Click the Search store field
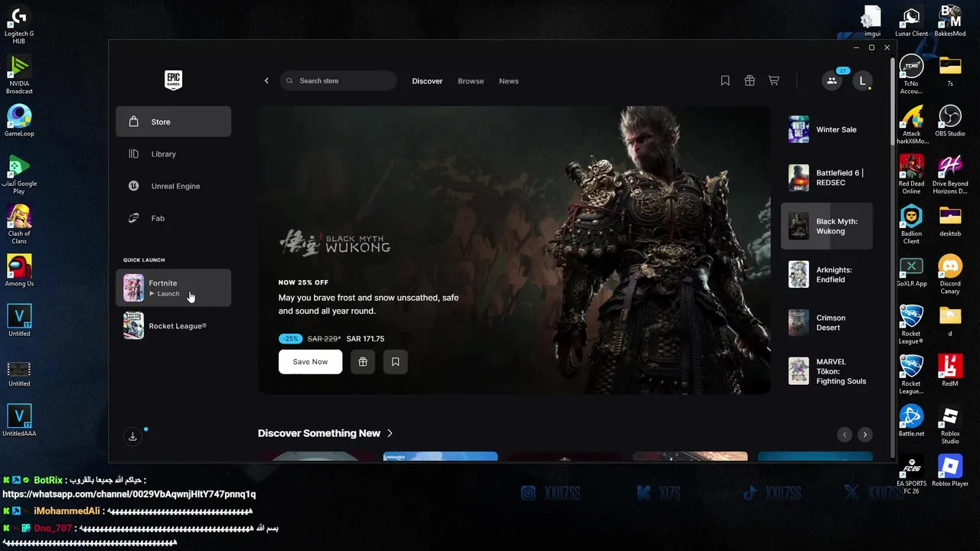 click(x=338, y=80)
